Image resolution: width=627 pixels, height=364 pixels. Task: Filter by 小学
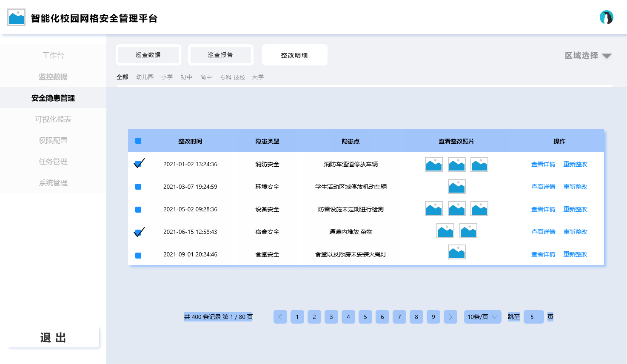click(167, 77)
